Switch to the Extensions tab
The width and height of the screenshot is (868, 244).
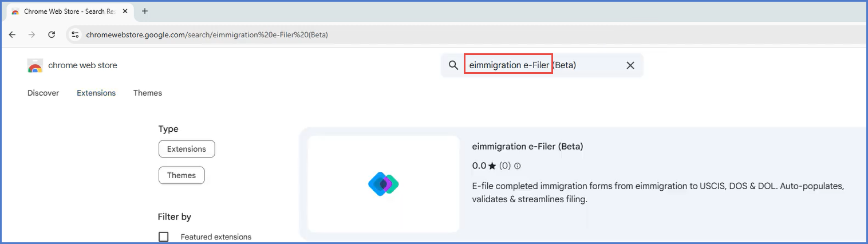point(96,93)
